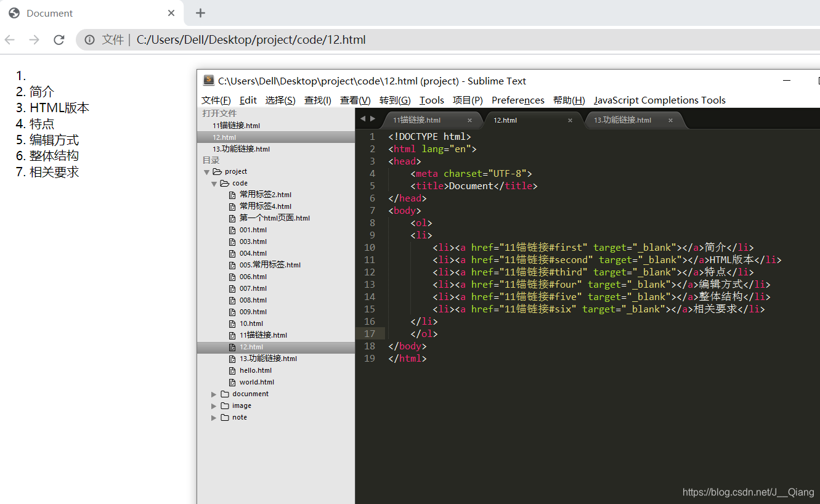Click the next tab arrow in tab bar

click(372, 119)
